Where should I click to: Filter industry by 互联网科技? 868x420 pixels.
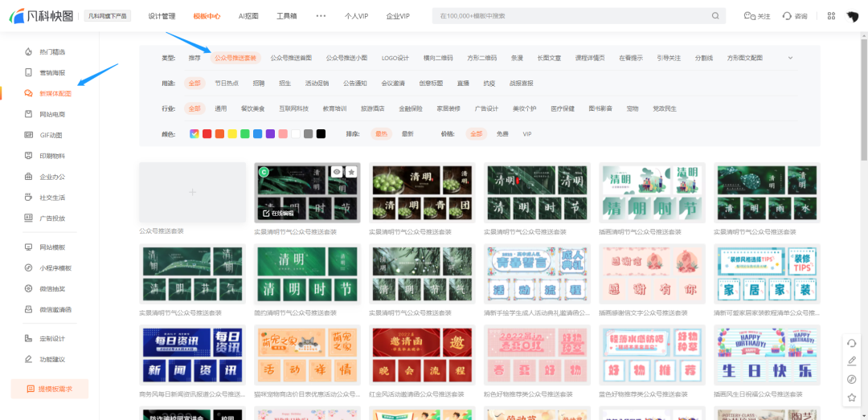coord(293,108)
